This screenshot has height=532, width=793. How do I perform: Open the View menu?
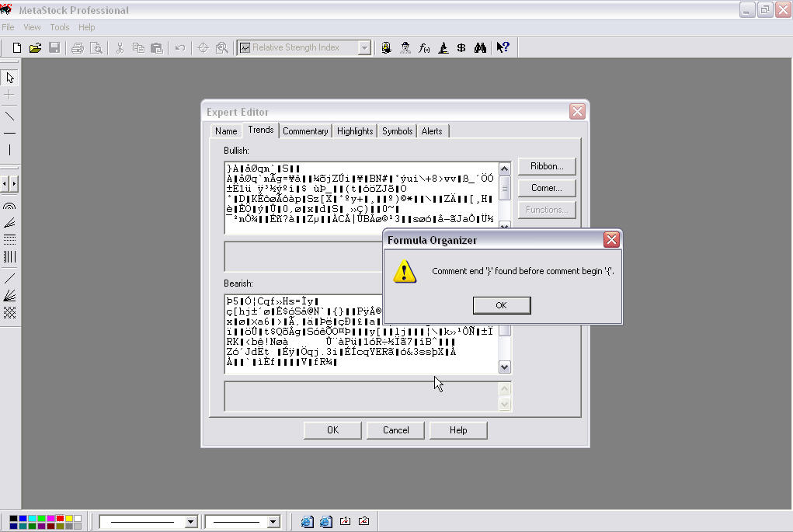click(x=32, y=27)
